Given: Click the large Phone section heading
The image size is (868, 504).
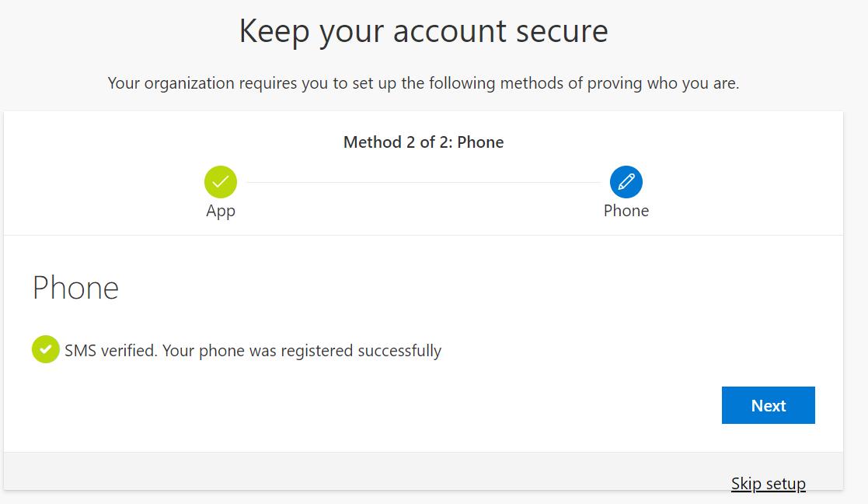Looking at the screenshot, I should [x=76, y=288].
